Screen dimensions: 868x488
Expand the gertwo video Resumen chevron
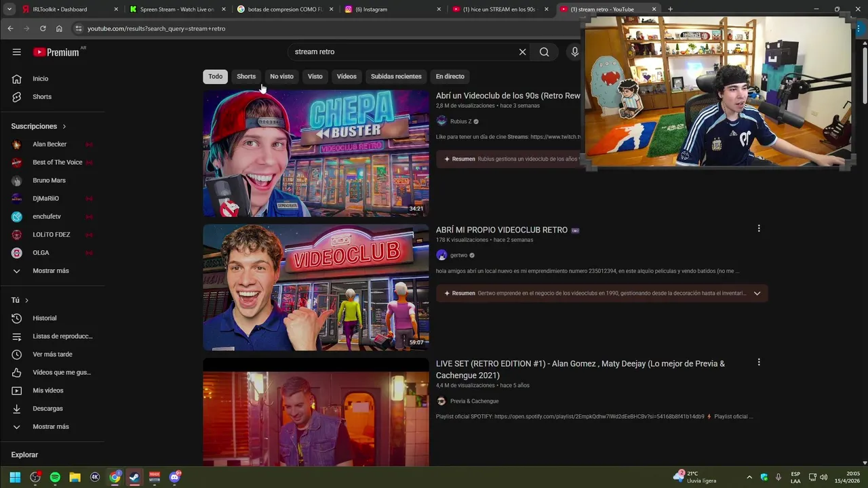[x=757, y=293]
